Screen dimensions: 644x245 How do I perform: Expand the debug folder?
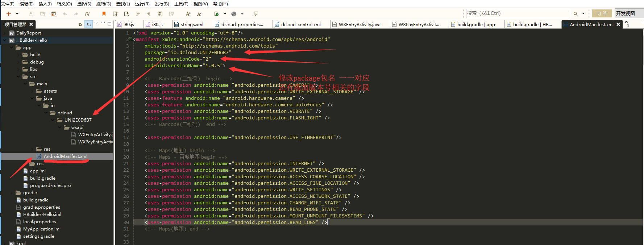pyautogui.click(x=18, y=62)
